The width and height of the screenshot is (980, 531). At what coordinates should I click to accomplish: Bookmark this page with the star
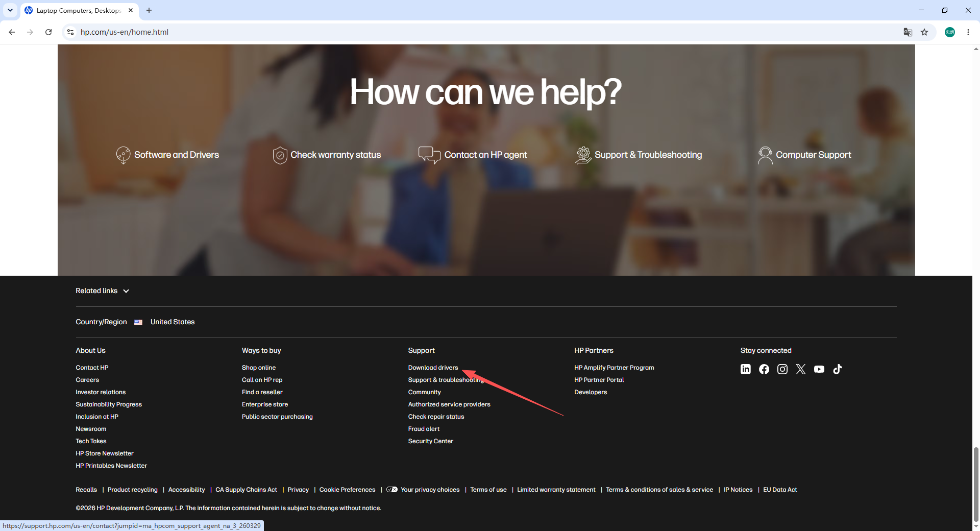pos(924,32)
